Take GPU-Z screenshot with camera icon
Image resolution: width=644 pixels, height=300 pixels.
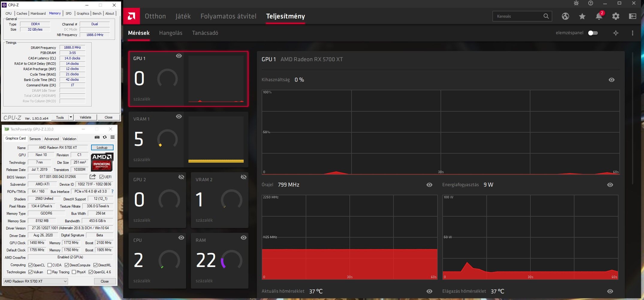click(97, 137)
